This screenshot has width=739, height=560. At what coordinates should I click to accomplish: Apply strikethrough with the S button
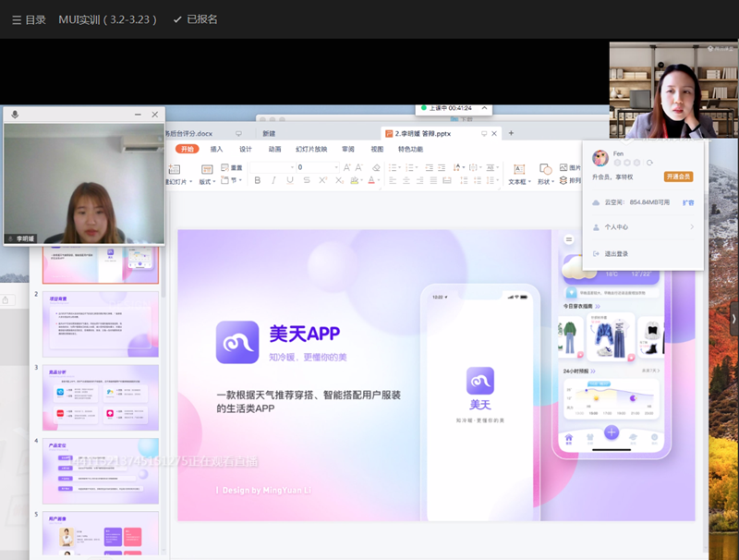point(307,180)
